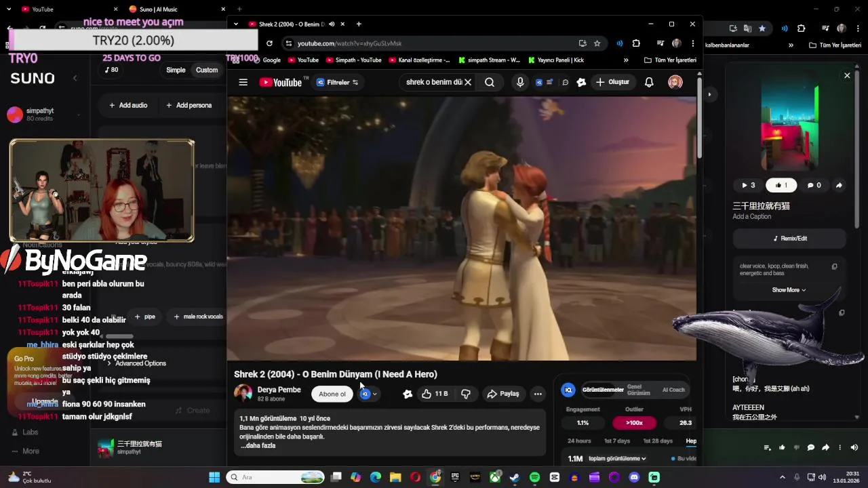Collapse the Suno sidebar chevron
This screenshot has height=488, width=868.
click(75, 78)
